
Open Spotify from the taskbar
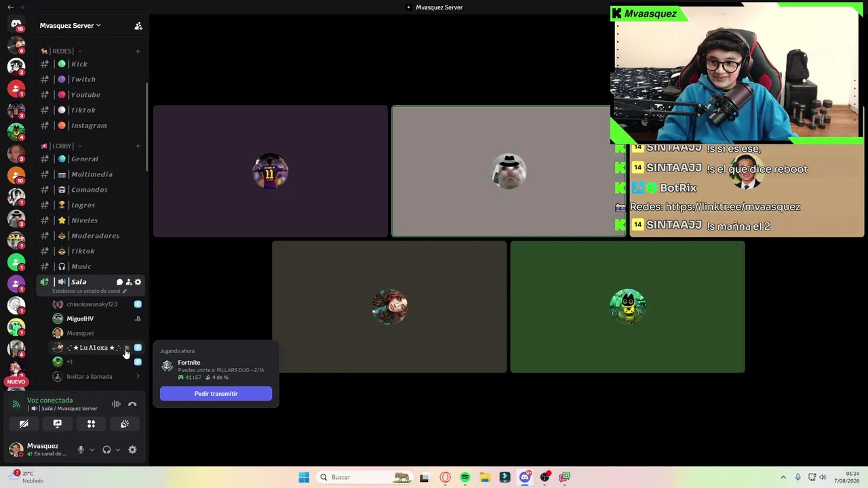[x=465, y=477]
